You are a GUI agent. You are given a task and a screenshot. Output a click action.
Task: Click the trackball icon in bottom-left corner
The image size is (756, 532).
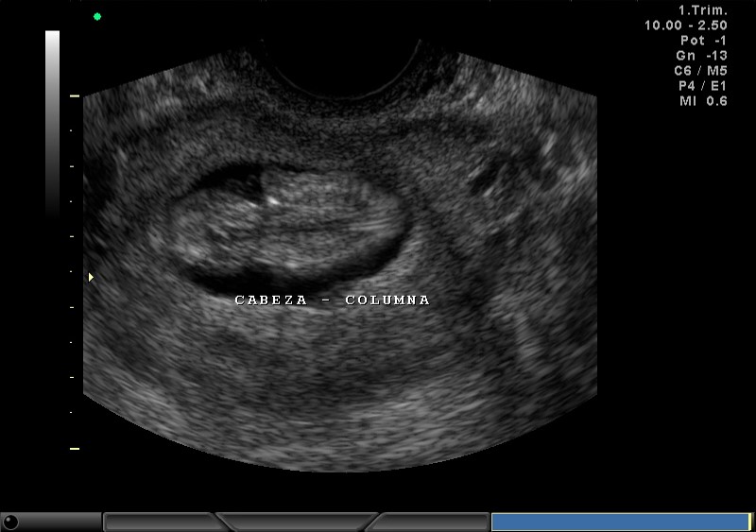click(10, 522)
